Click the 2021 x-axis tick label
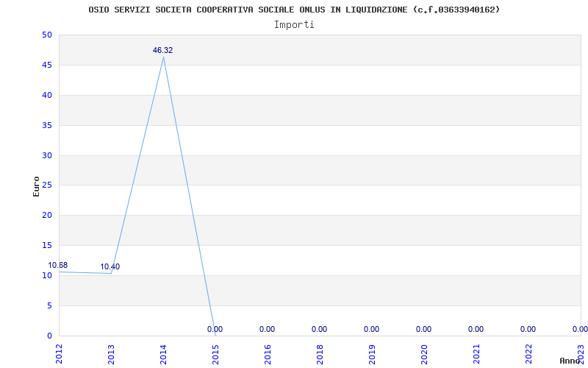Viewport: 588px width, 368px height. tap(476, 354)
